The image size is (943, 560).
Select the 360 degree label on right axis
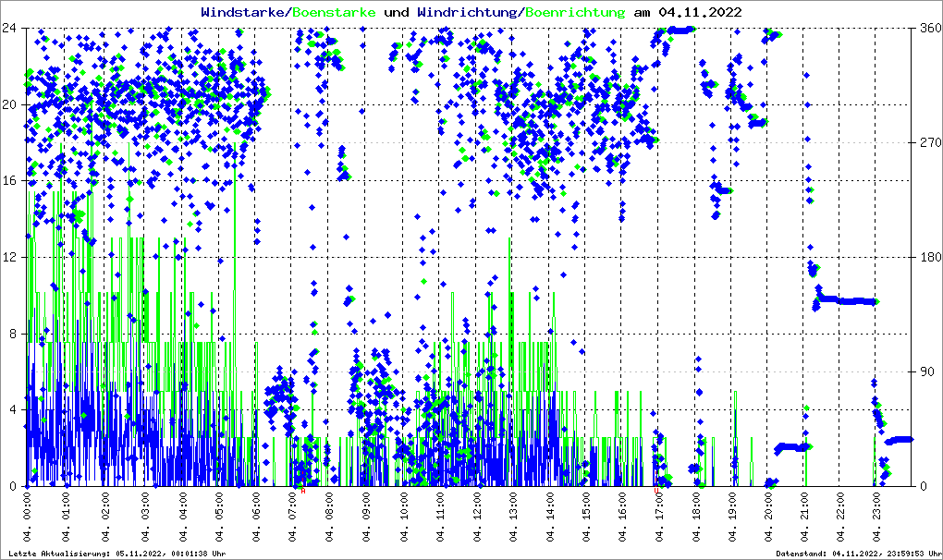pos(929,28)
